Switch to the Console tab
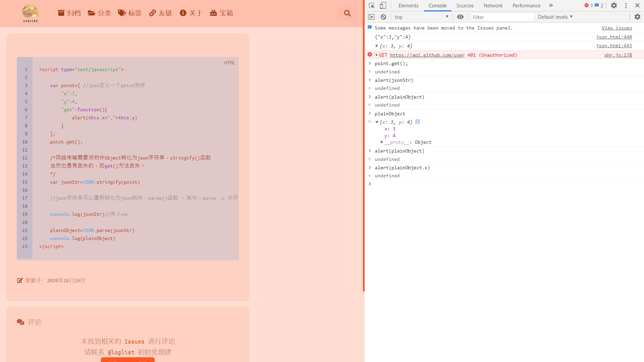644x362 pixels. [x=437, y=5]
